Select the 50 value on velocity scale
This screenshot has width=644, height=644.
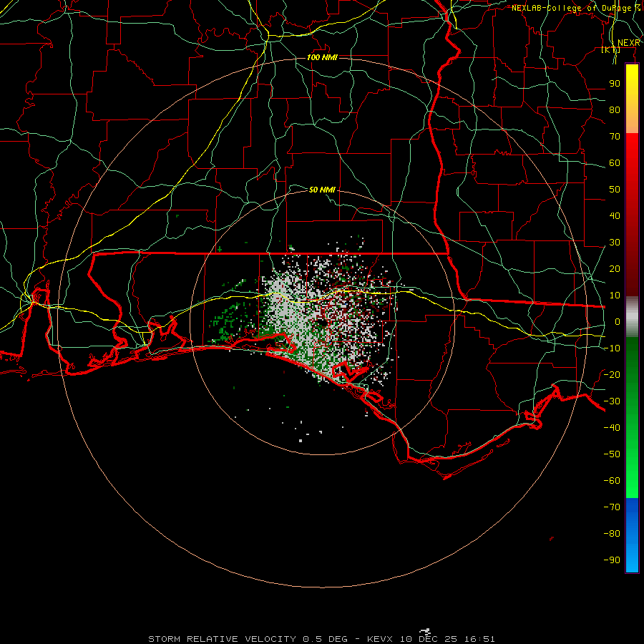click(x=615, y=190)
